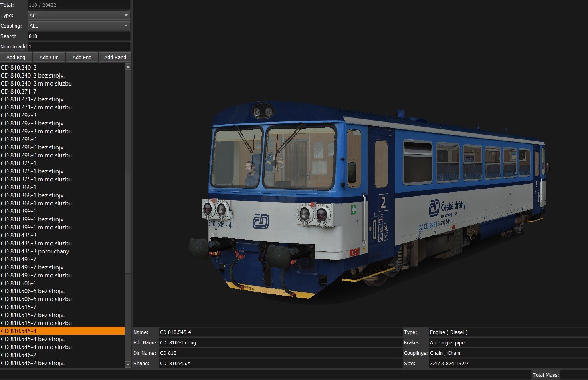Screen dimensions: 588x380
Task: Select CD 810.546-2 in the list
Action: coord(62,355)
